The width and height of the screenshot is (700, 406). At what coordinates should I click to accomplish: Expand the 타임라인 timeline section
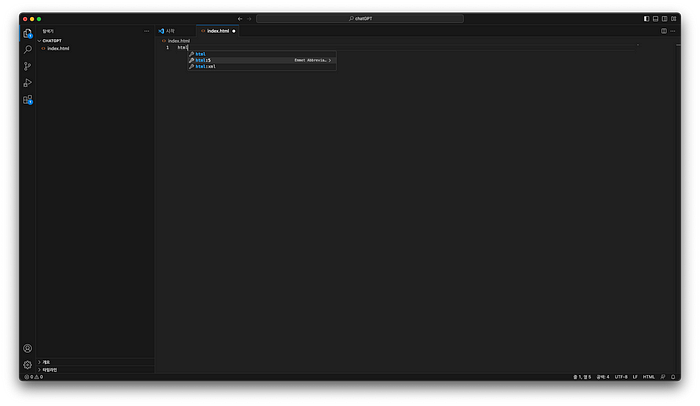(x=49, y=369)
